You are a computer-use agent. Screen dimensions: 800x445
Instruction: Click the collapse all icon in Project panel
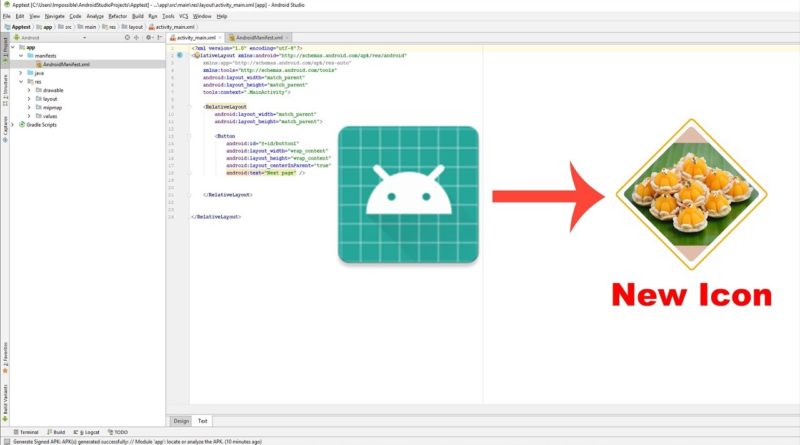(136, 38)
